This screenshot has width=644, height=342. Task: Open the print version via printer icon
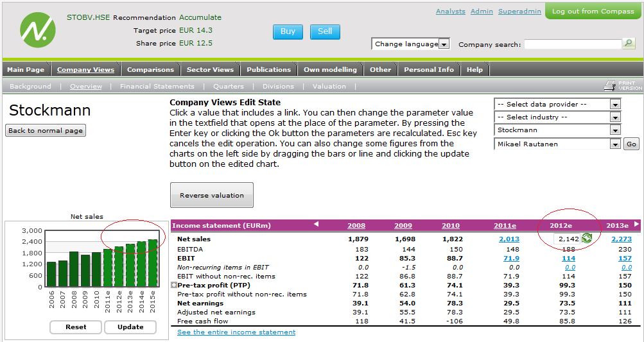[x=610, y=85]
